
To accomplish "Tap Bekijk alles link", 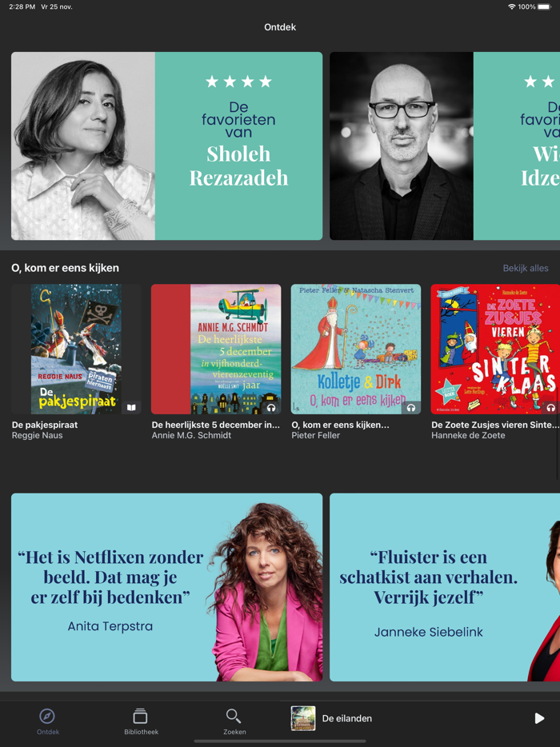I will pos(526,268).
